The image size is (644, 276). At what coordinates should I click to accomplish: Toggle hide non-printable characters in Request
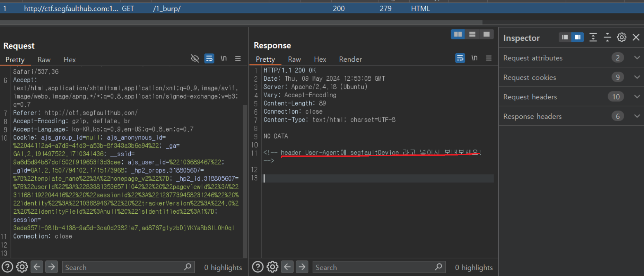point(195,59)
